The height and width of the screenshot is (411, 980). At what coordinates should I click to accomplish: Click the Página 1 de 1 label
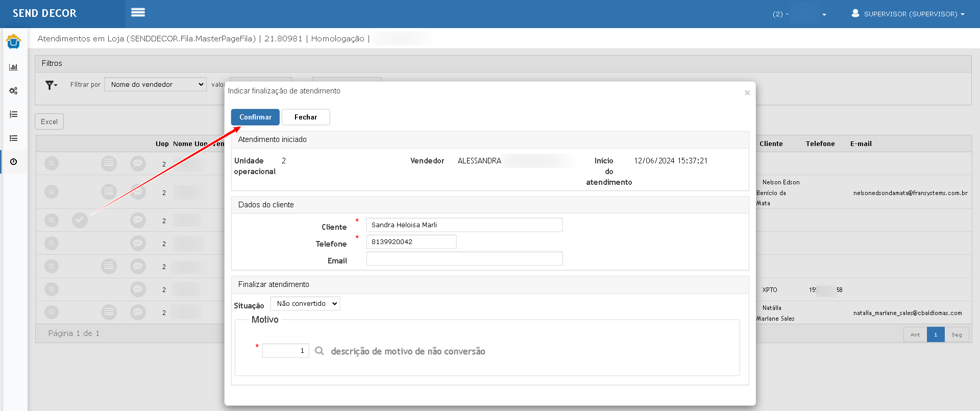click(74, 333)
